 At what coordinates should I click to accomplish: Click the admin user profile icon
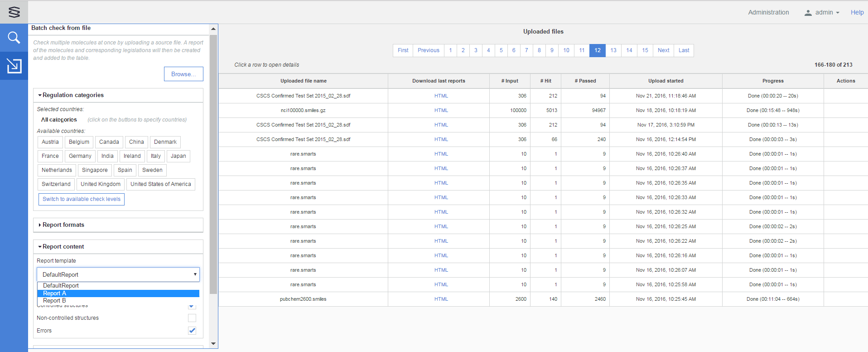click(808, 13)
